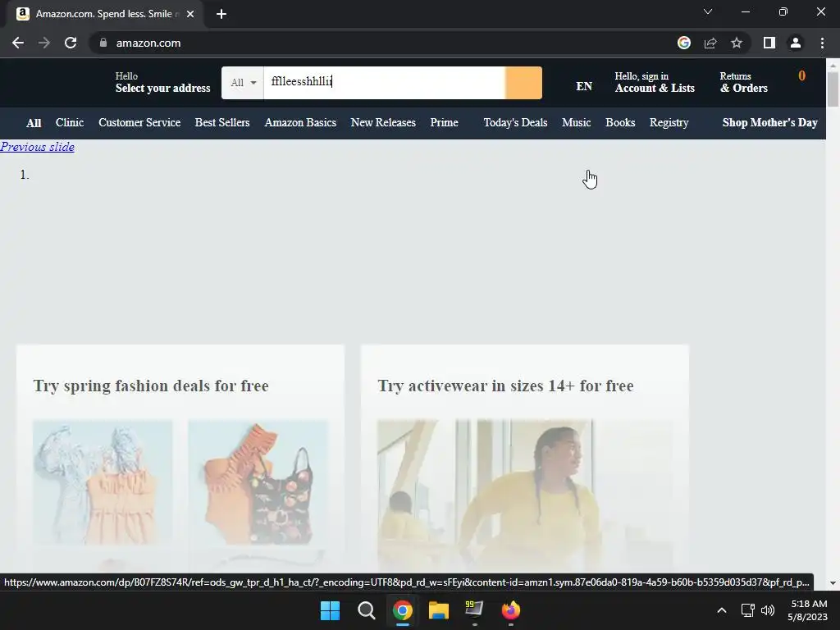Open the browser side panel
Viewport: 840px width, 630px height.
click(x=769, y=43)
